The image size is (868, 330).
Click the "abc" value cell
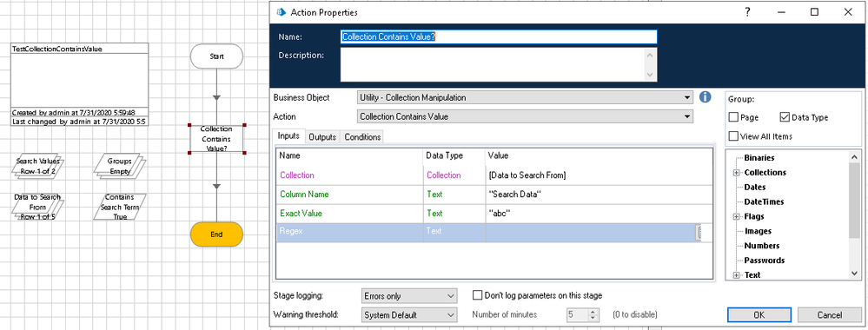(599, 214)
